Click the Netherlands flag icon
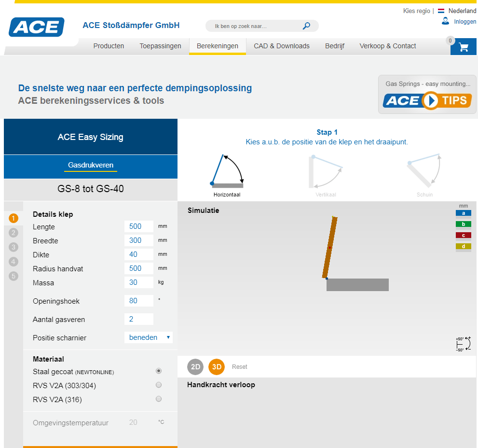The image size is (478, 448). pos(441,11)
